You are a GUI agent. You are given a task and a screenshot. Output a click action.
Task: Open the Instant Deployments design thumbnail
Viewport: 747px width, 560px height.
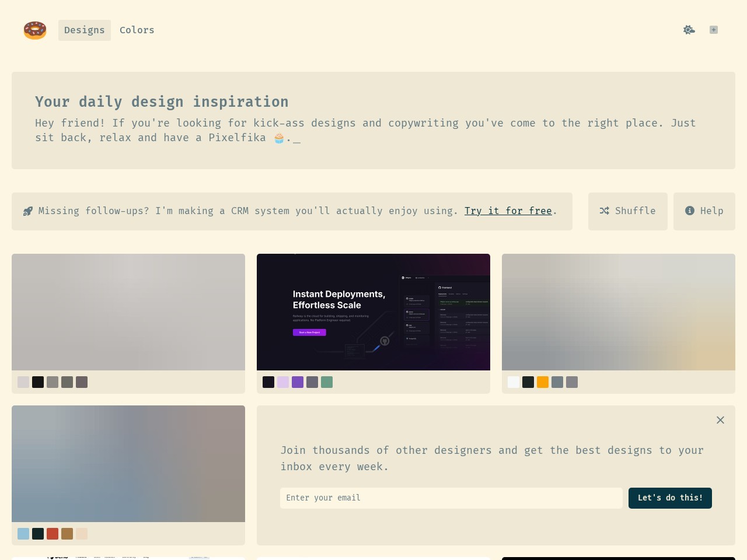[373, 312]
